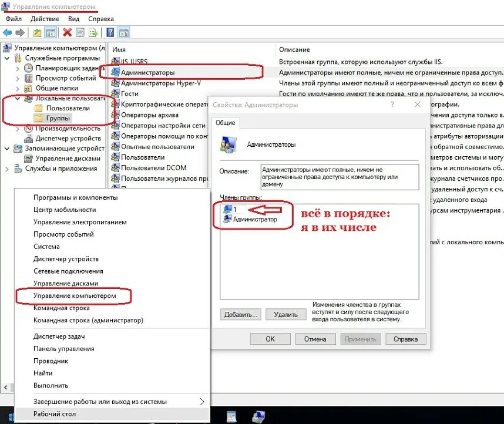The height and width of the screenshot is (424, 504).
Task: Click the paint-like app taskbar icon
Action: click(231, 416)
